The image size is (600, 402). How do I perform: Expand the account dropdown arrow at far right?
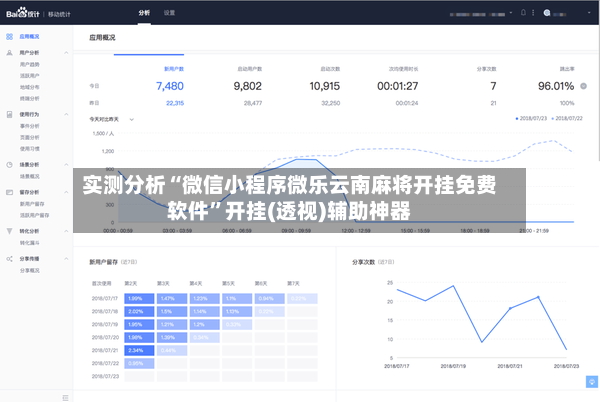(x=589, y=13)
